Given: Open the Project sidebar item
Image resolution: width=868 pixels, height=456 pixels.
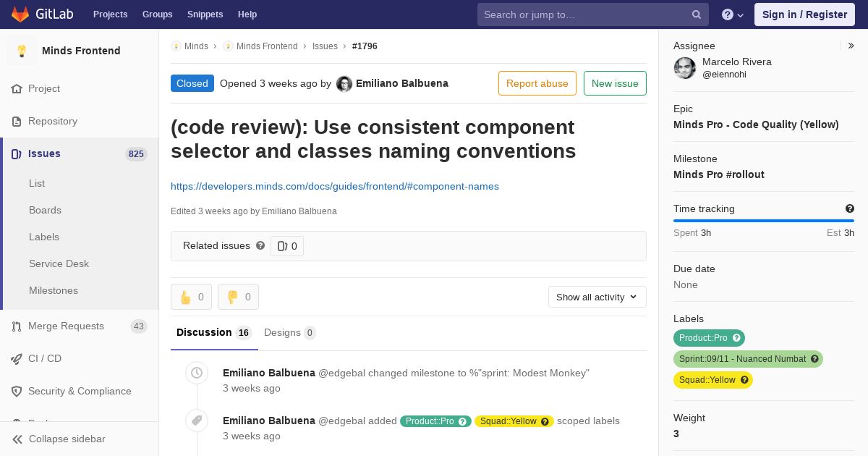Looking at the screenshot, I should pyautogui.click(x=80, y=88).
